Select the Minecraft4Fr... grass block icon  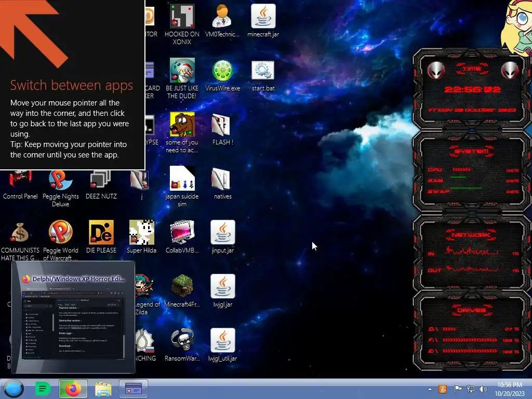[x=182, y=286]
